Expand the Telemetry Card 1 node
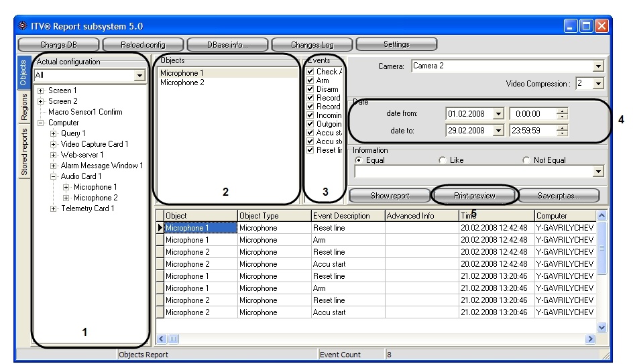The image size is (633, 364). click(54, 208)
